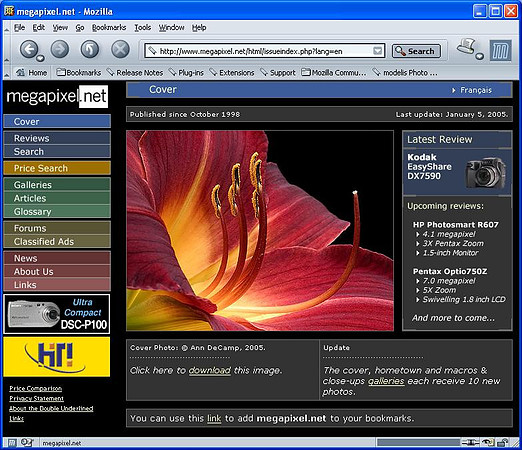Screen dimensions: 522x450
Task: Click the bookmark 'link' hyperlink
Action: click(214, 418)
